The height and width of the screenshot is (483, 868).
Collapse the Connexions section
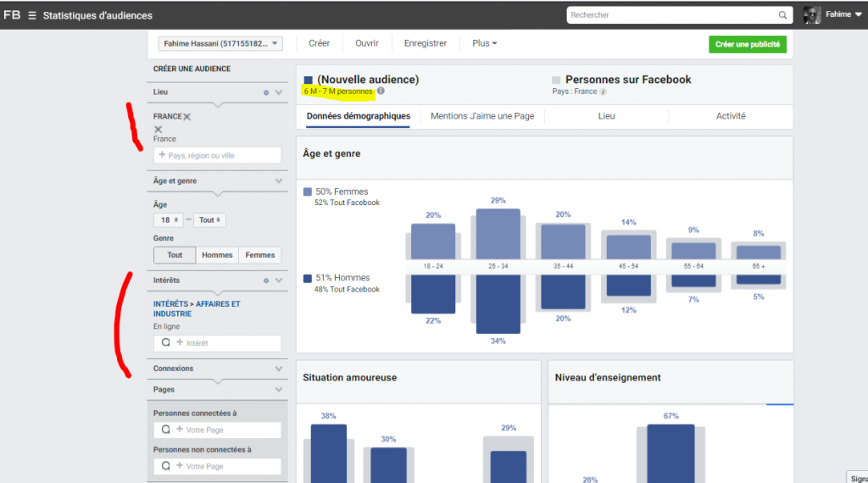[279, 369]
